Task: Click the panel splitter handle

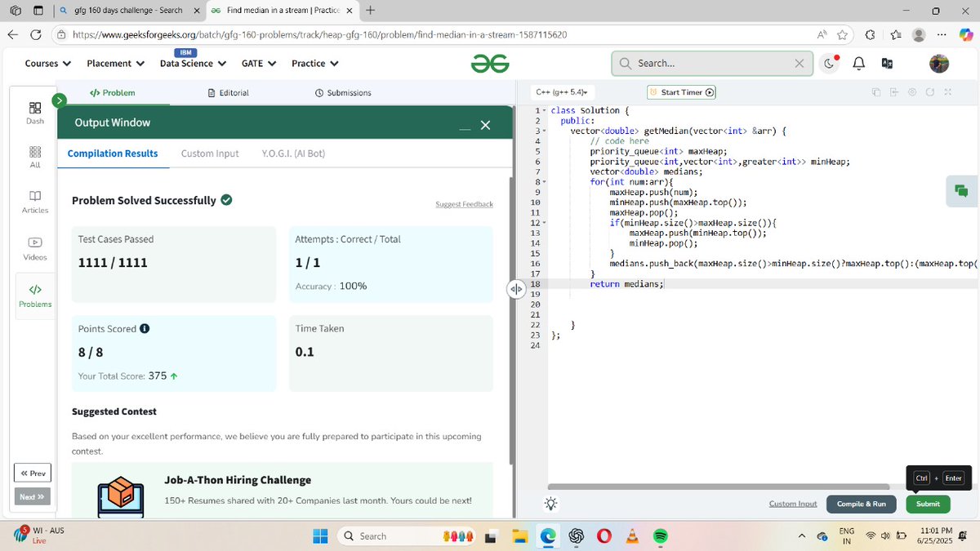Action: pyautogui.click(x=516, y=289)
